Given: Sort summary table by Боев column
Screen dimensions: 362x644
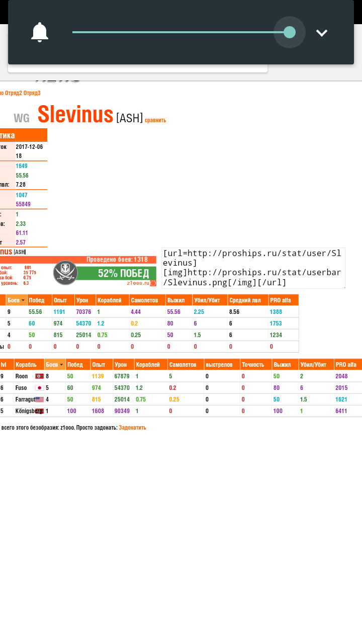Looking at the screenshot, I should tap(16, 300).
